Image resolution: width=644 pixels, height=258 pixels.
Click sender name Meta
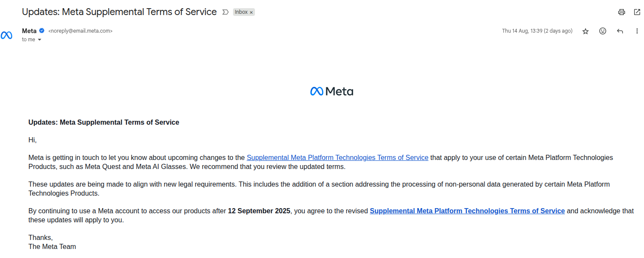tap(29, 31)
